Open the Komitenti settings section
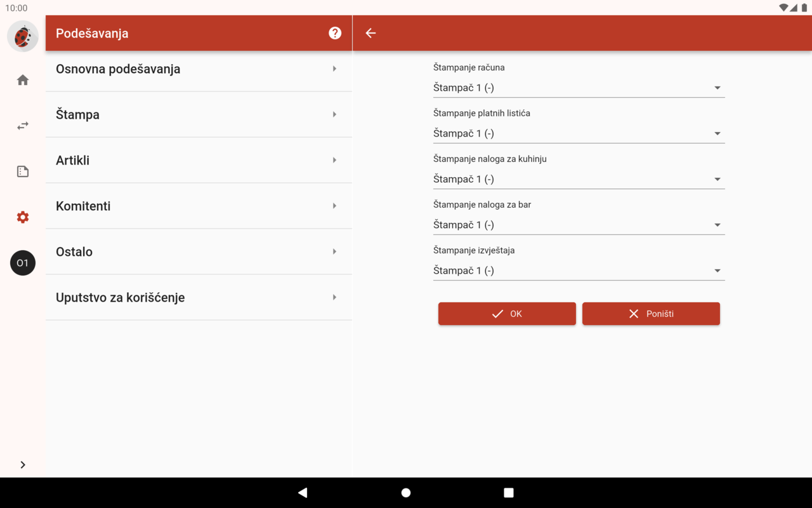 [x=199, y=206]
